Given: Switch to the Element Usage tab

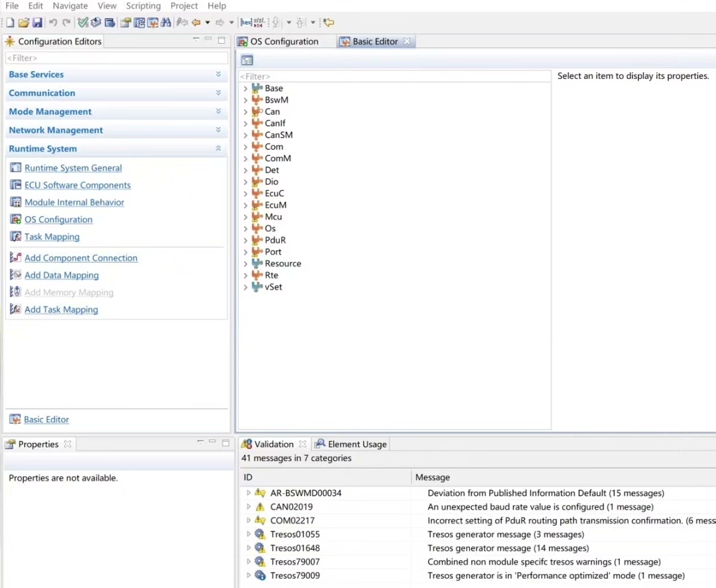Looking at the screenshot, I should tap(351, 444).
